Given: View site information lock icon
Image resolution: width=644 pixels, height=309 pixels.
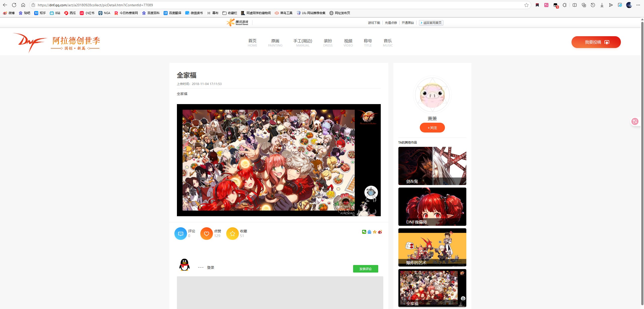Looking at the screenshot, I should coord(33,5).
